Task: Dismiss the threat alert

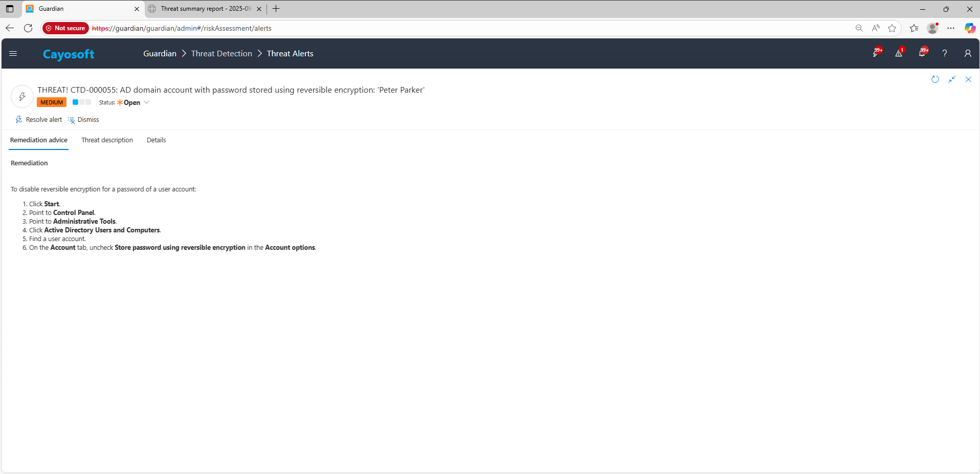Action: 83,120
